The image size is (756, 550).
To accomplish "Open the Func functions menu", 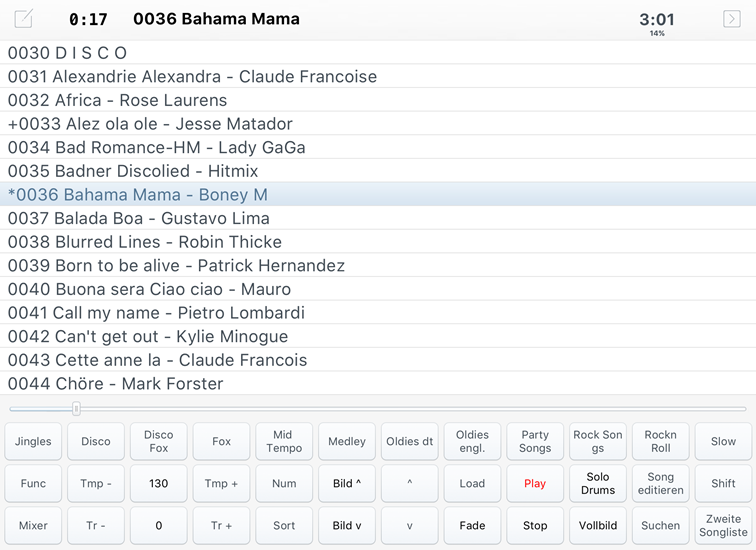I will click(x=33, y=483).
